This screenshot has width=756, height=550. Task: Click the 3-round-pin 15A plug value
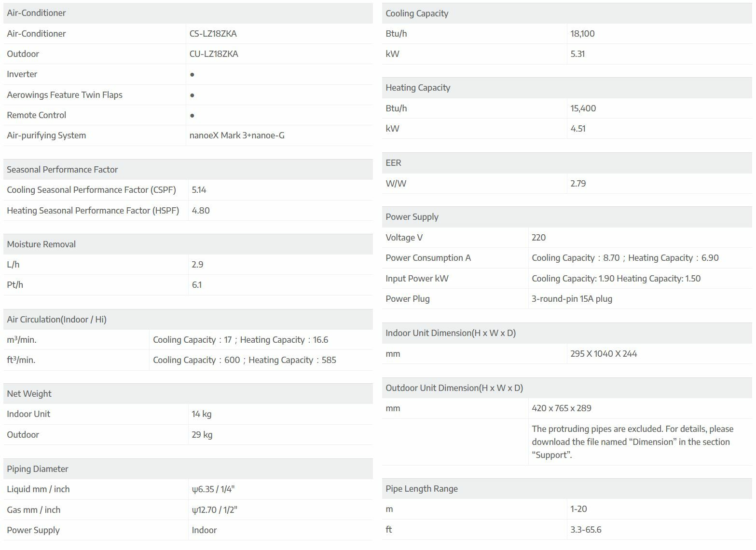click(x=572, y=299)
